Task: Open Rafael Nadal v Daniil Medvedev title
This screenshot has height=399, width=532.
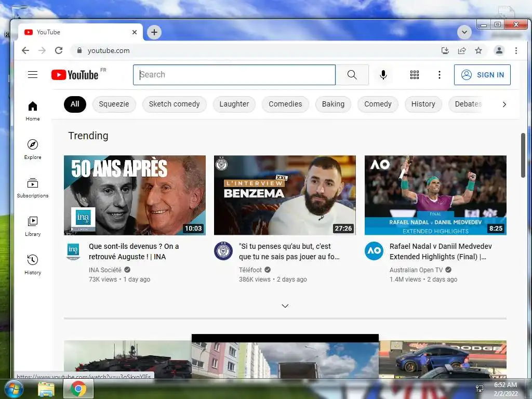Action: tap(441, 251)
